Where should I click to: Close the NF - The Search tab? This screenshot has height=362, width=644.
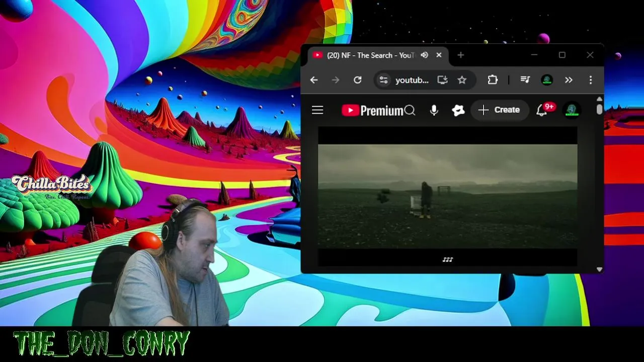tap(439, 55)
